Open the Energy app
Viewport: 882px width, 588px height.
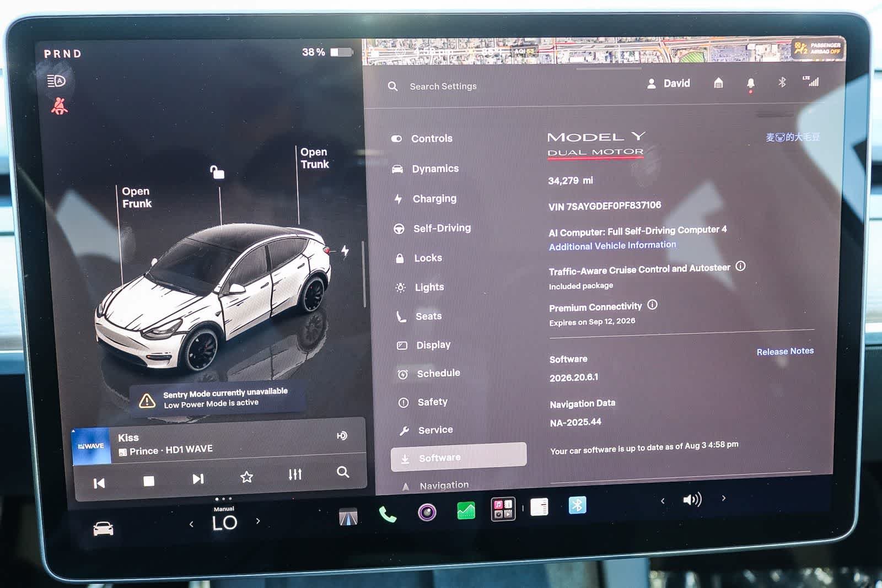tap(466, 511)
